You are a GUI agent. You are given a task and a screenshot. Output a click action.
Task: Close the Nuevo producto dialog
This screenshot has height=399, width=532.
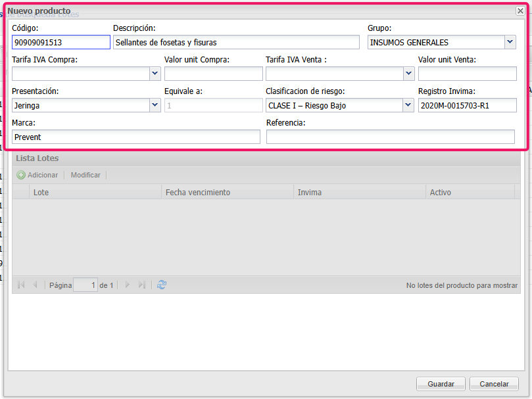point(520,11)
